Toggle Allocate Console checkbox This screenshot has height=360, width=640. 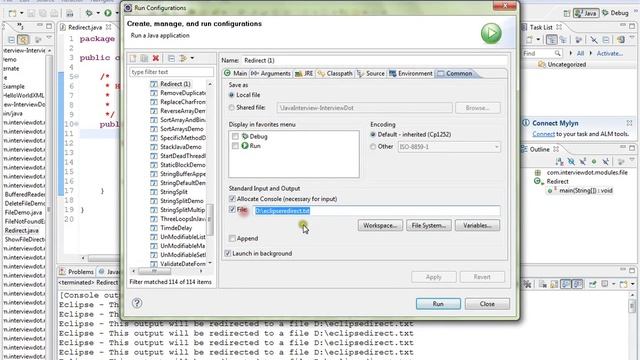coord(232,199)
